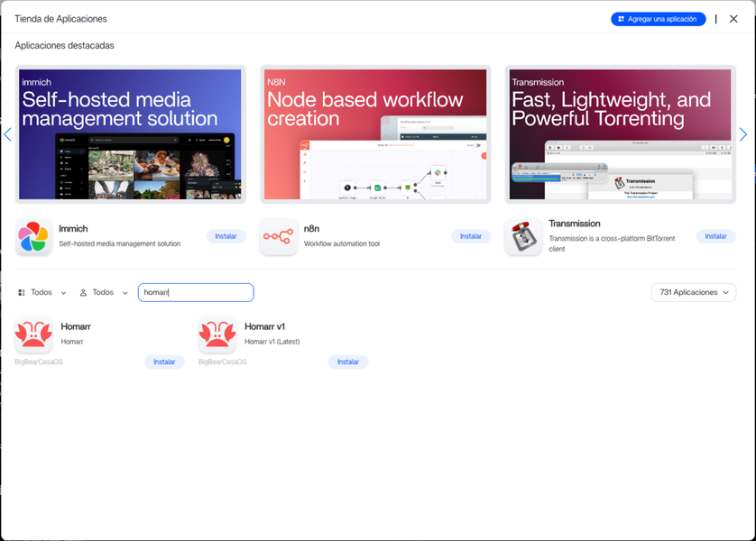The height and width of the screenshot is (541, 756).
Task: Install Homarr v1 (Latest)
Action: pos(348,362)
